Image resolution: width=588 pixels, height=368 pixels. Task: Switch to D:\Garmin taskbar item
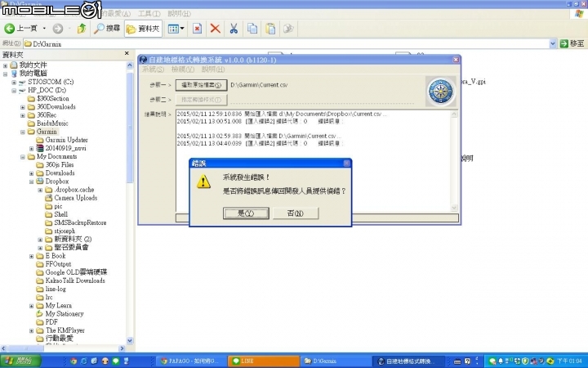click(336, 361)
